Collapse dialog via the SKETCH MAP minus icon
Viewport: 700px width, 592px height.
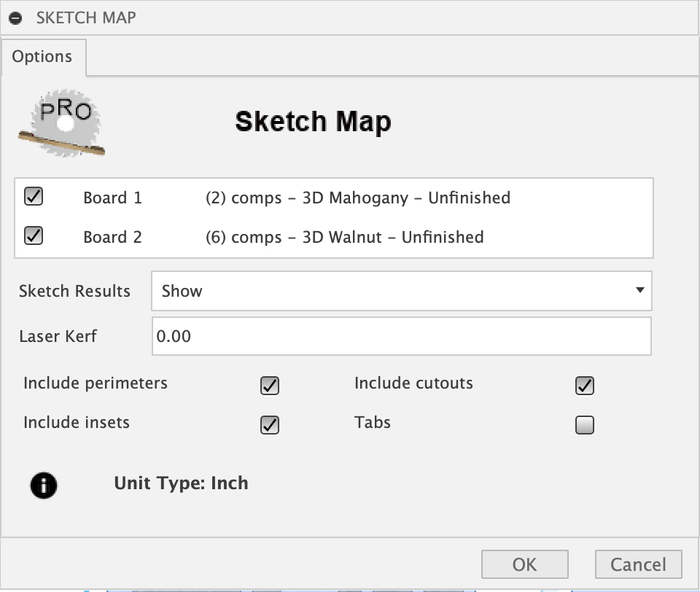(15, 18)
